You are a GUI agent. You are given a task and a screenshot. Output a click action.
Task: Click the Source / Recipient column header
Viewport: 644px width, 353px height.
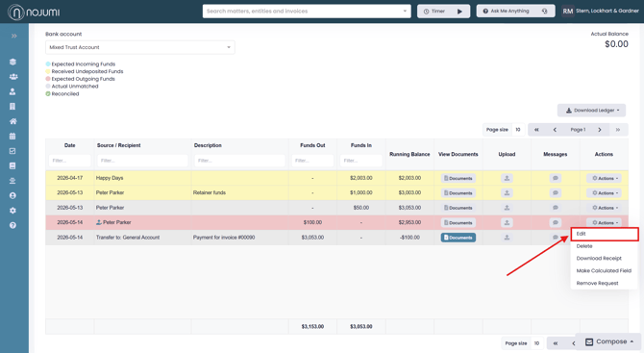pos(118,145)
